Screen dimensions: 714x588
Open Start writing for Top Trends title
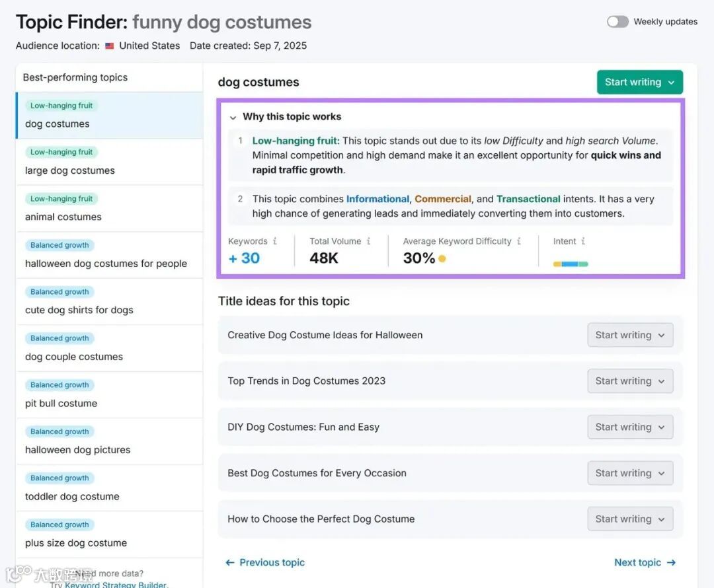click(x=630, y=381)
